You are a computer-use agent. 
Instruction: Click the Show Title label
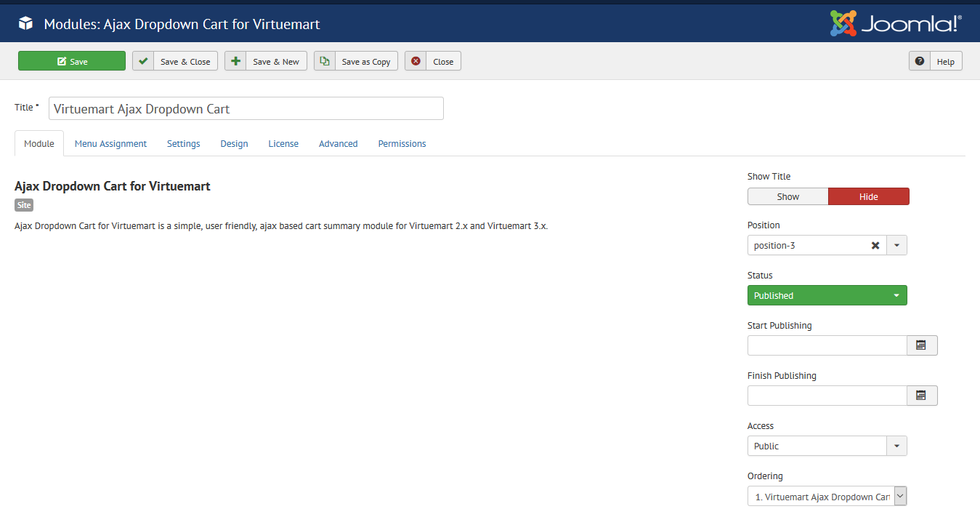point(769,176)
